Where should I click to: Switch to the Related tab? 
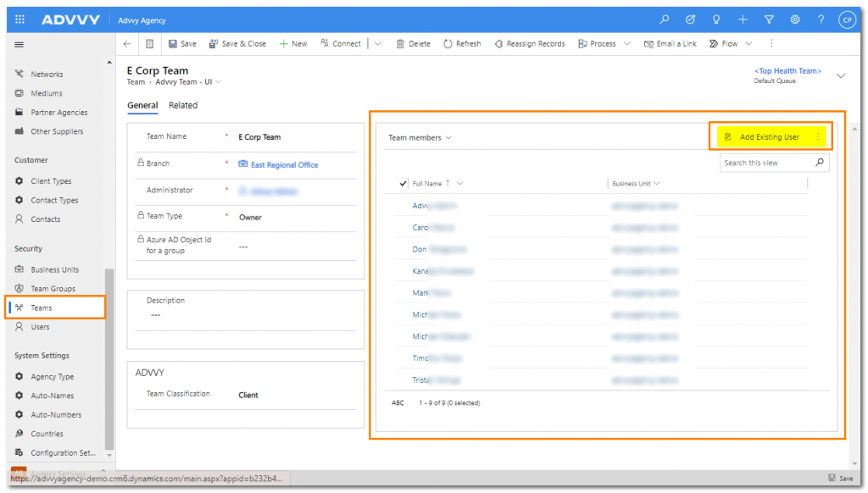183,106
